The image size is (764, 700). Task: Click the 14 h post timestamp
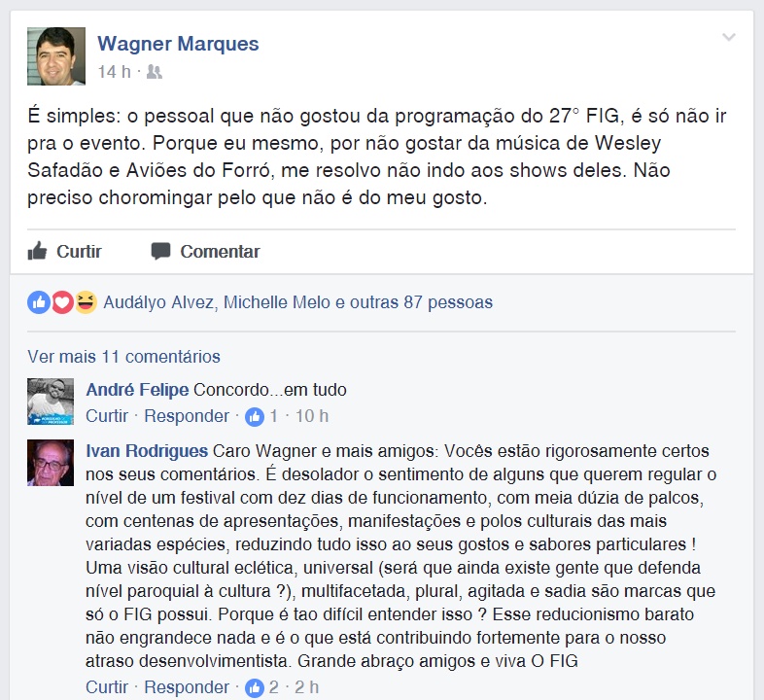tap(115, 72)
